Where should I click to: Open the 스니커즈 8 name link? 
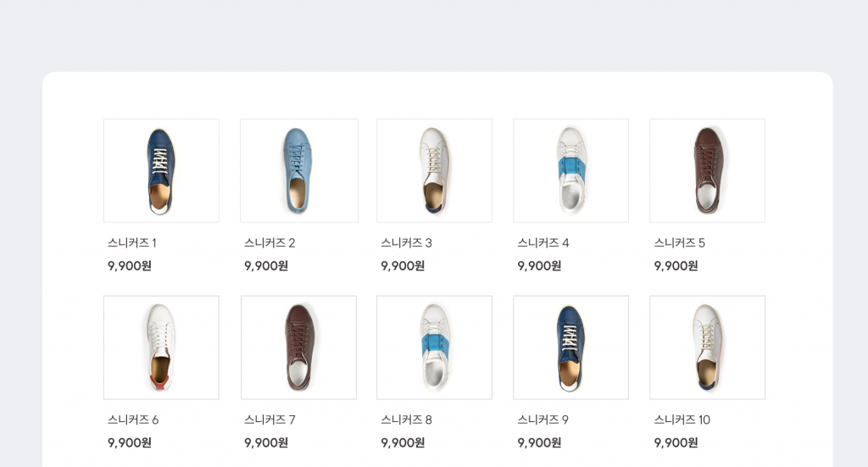(406, 420)
